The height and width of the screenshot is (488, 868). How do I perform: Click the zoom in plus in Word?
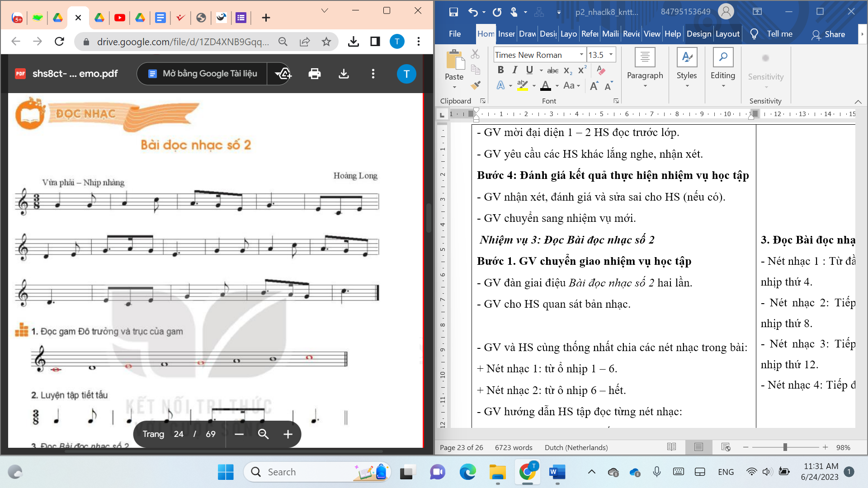825,447
